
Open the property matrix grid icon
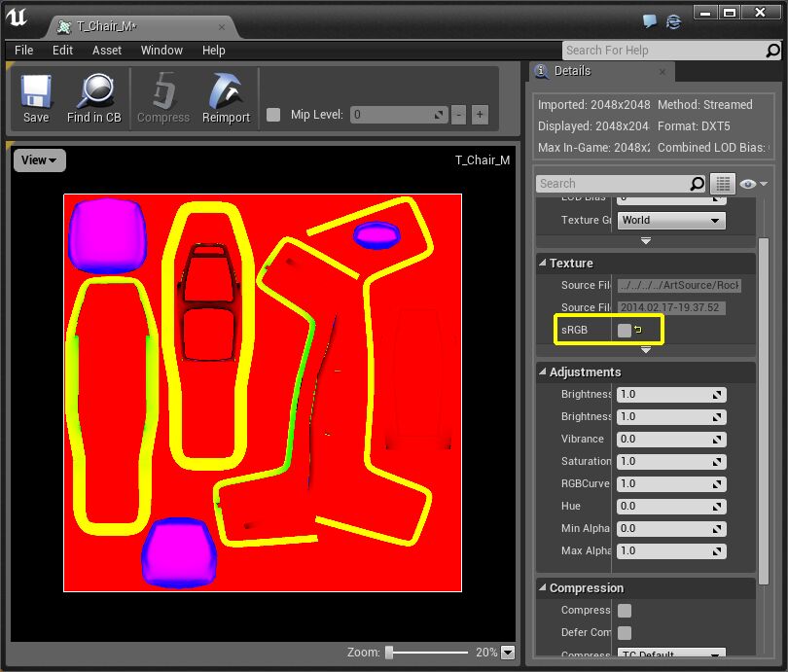(722, 184)
